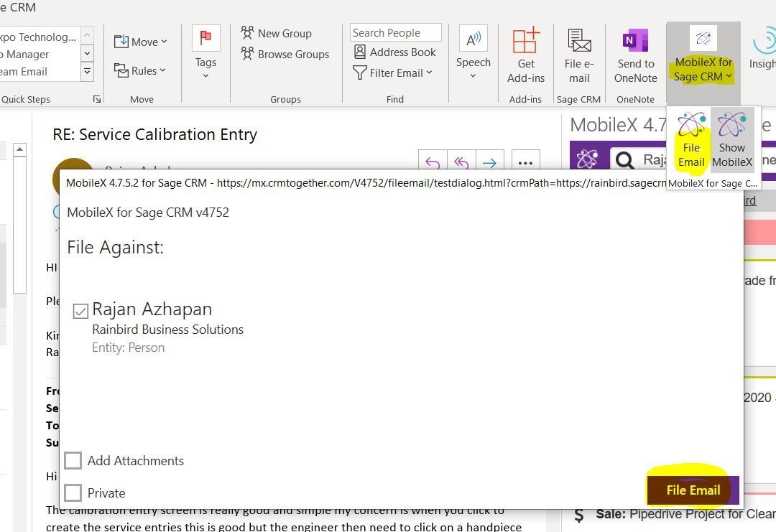Click the Filter Email funnel icon
Viewport: 776px width, 532px height.
360,73
